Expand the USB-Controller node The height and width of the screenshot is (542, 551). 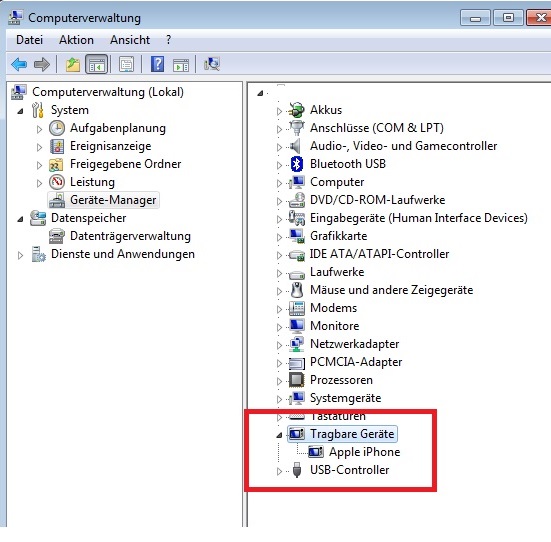279,471
